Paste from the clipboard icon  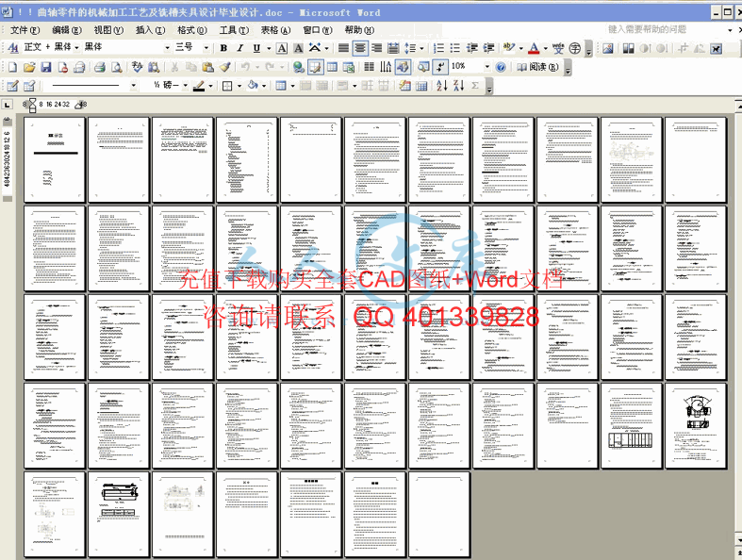207,67
